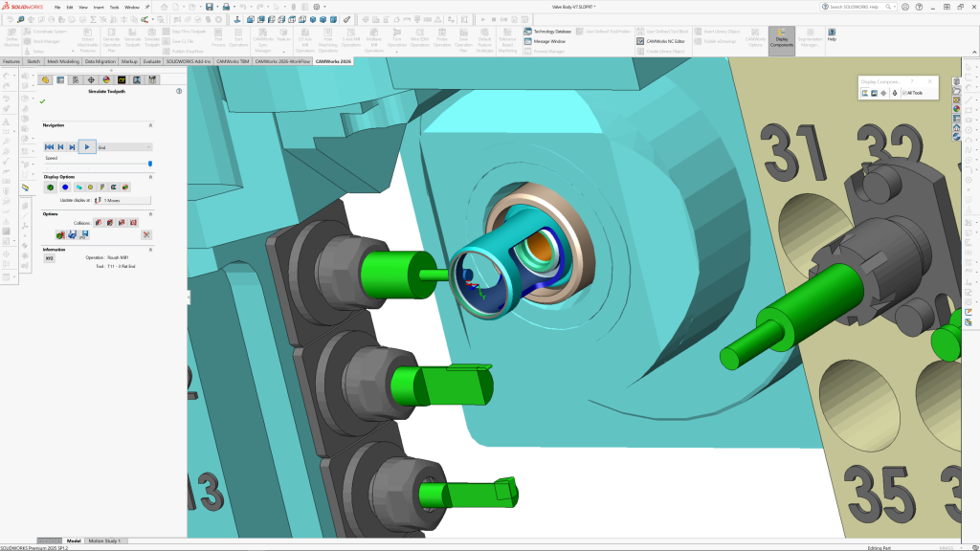Open the Insert menu

(99, 7)
